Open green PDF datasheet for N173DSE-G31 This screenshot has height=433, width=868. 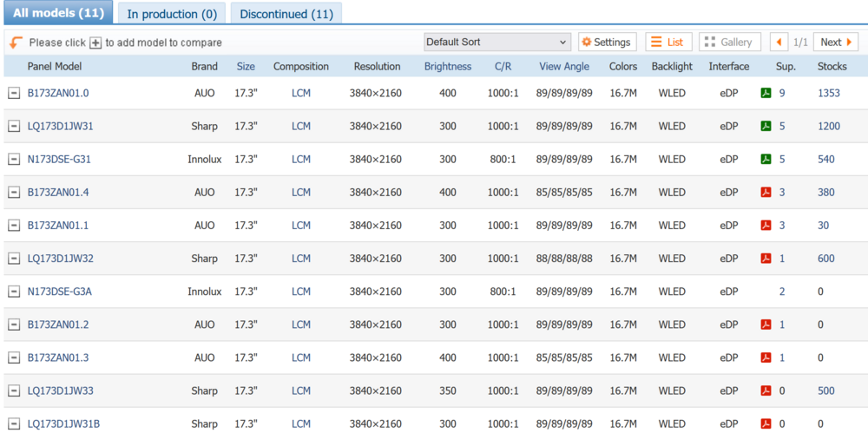[x=766, y=159]
